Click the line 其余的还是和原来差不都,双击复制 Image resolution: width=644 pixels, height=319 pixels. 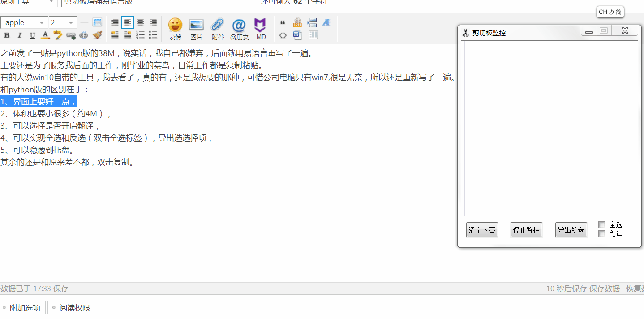pyautogui.click(x=67, y=162)
